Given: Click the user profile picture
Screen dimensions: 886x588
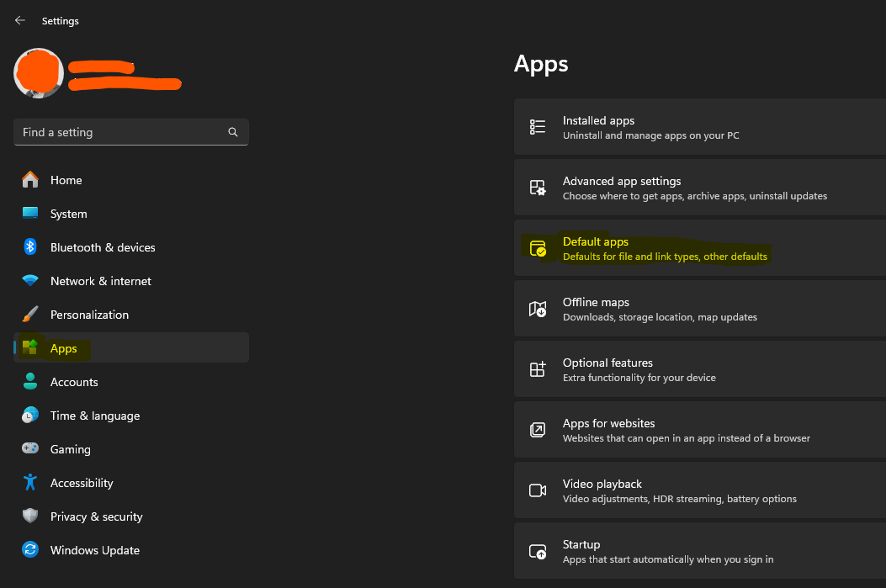Looking at the screenshot, I should pos(39,73).
